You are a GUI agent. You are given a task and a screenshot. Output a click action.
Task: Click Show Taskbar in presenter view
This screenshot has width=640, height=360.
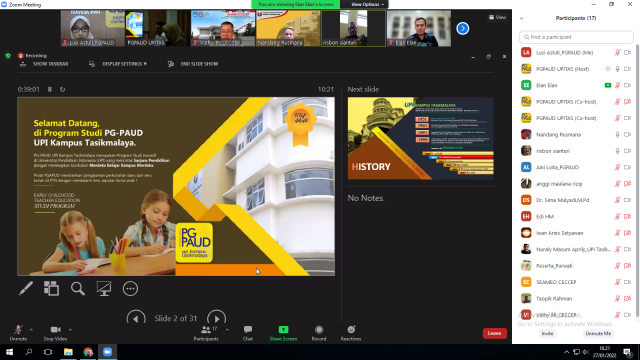[44, 64]
